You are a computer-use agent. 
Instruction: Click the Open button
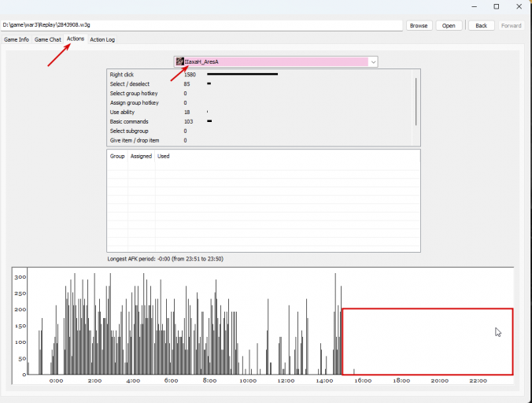tap(449, 26)
